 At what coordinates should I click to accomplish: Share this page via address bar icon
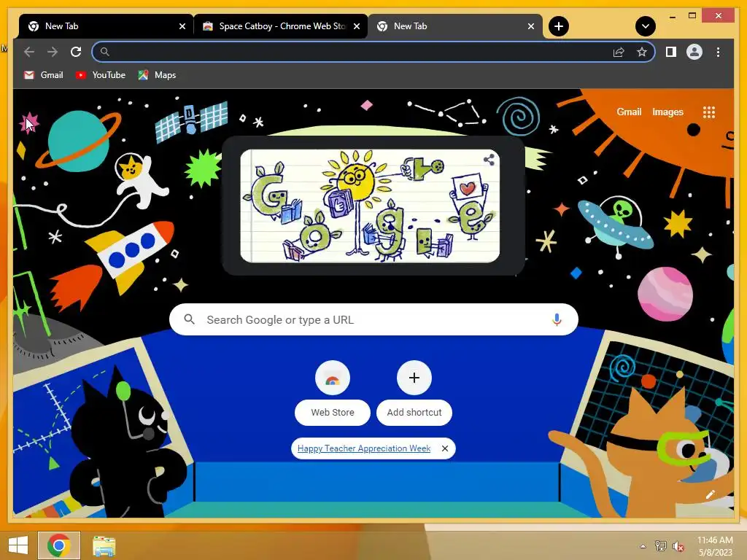619,52
